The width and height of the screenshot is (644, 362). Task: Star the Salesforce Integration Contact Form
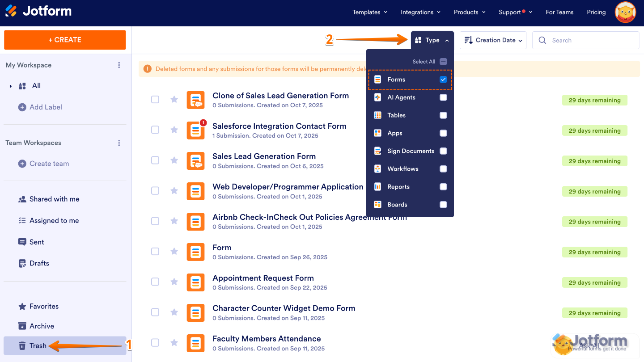(x=174, y=130)
